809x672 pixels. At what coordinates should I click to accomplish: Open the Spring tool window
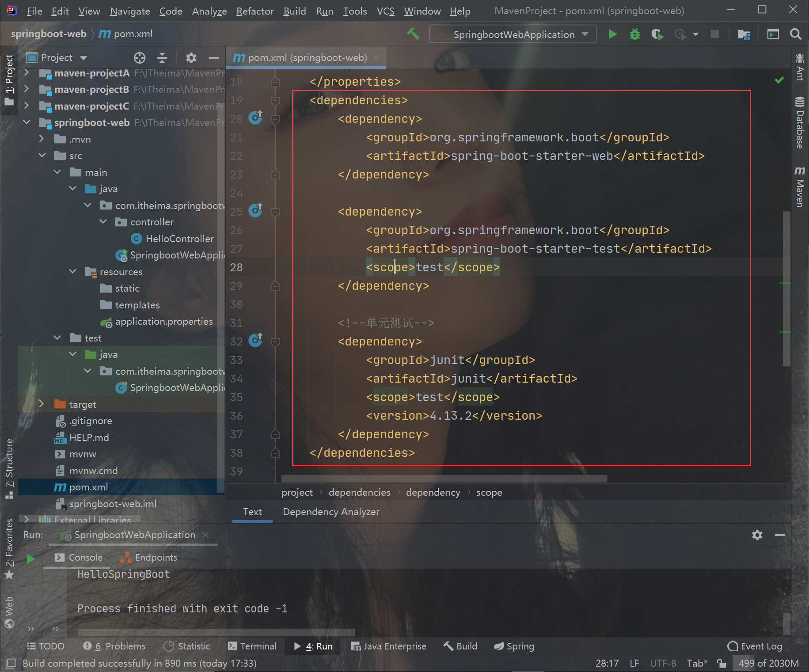click(514, 646)
